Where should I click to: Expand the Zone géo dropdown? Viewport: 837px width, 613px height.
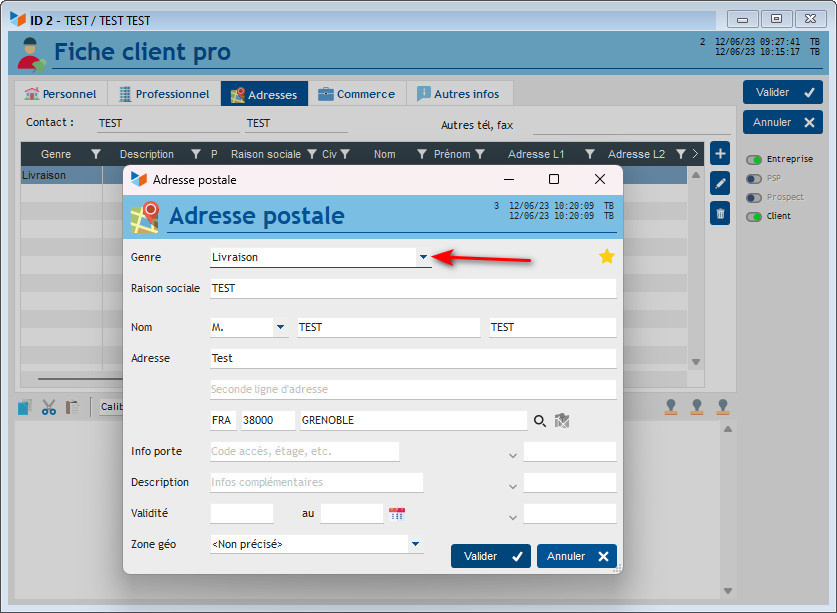[x=415, y=544]
